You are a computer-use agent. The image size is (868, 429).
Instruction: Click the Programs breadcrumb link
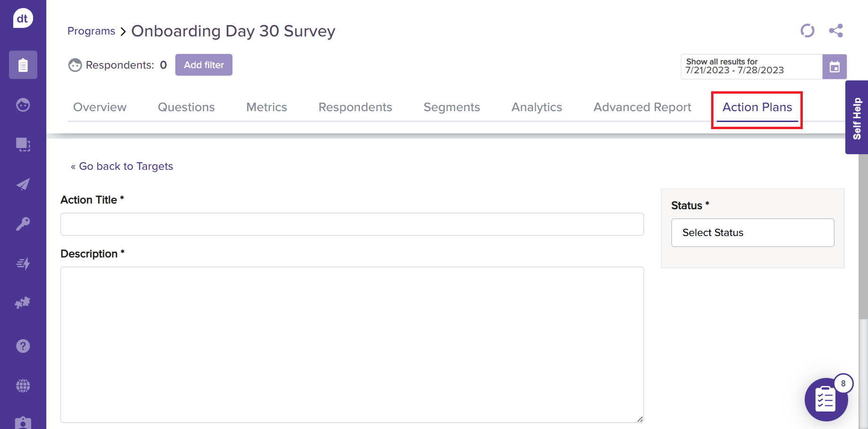(x=91, y=31)
